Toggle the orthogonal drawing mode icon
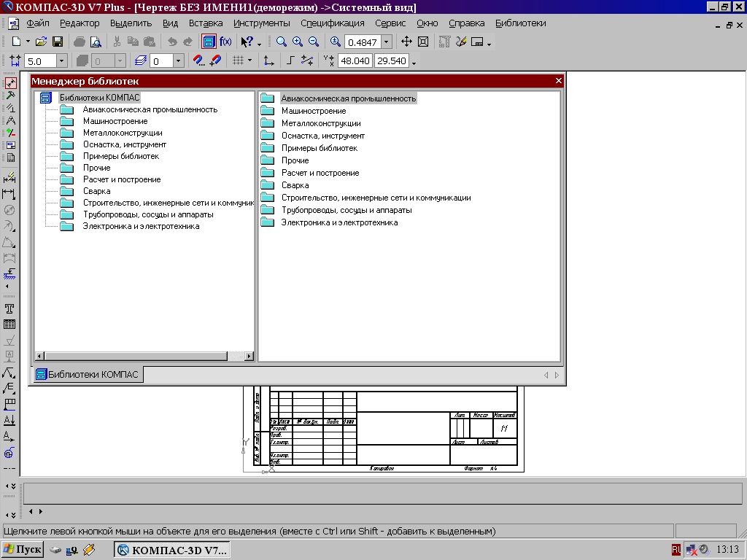The width and height of the screenshot is (747, 560). click(x=290, y=61)
